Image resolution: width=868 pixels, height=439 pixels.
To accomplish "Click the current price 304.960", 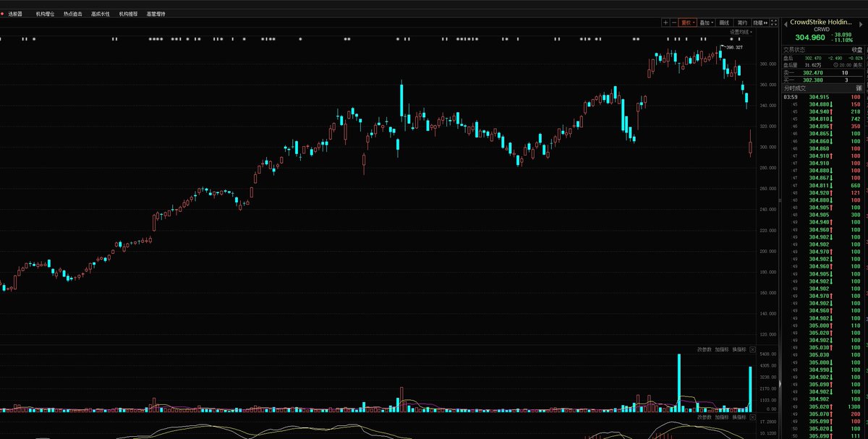I will (810, 37).
